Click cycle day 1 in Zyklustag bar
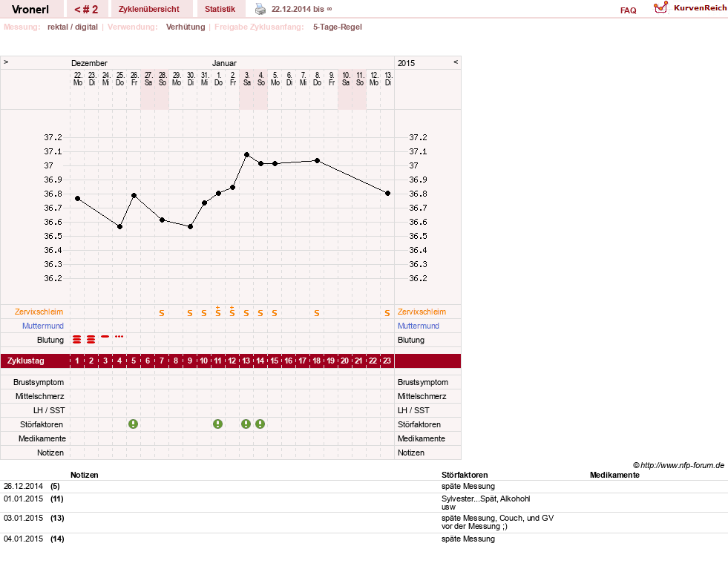 (77, 361)
